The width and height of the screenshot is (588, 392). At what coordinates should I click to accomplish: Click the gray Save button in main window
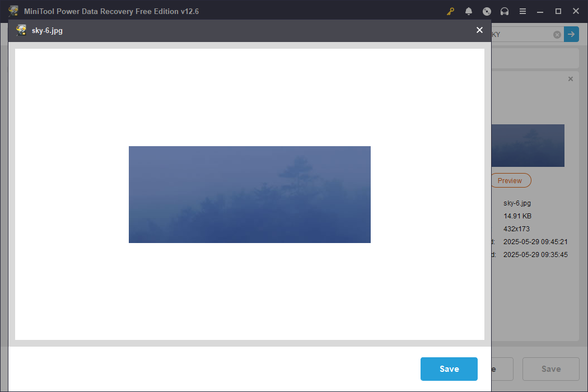click(551, 368)
